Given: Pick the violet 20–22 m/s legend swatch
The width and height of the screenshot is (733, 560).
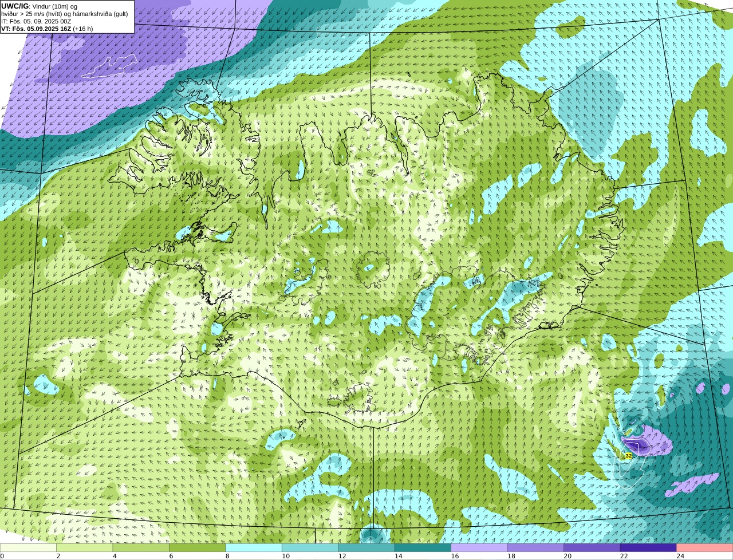Looking at the screenshot, I should click(592, 547).
